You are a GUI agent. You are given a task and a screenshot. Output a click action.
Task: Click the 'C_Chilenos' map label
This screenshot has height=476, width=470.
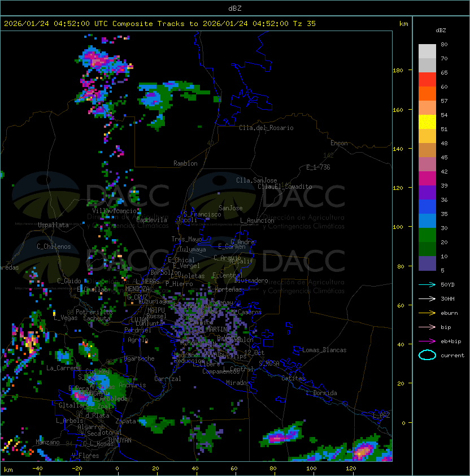tap(54, 246)
